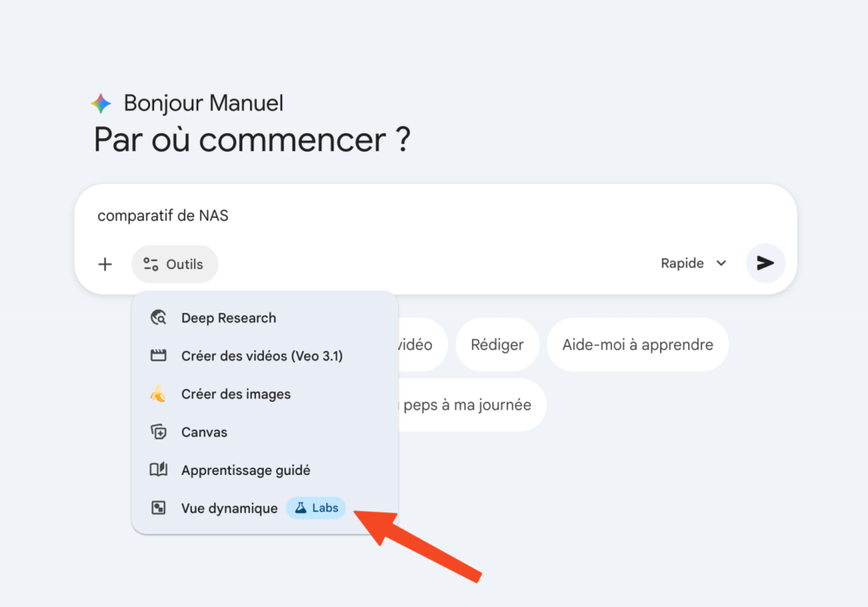Select Créer des images menu entry
The width and height of the screenshot is (868, 607).
click(x=236, y=394)
